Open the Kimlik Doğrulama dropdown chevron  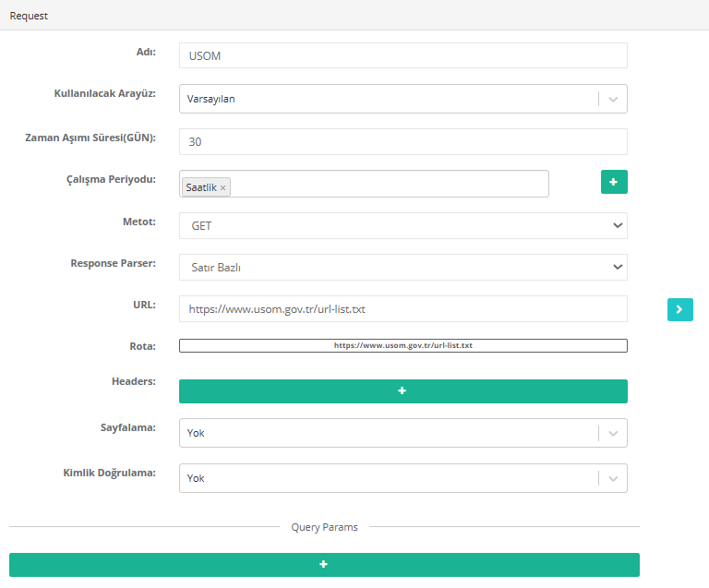pyautogui.click(x=613, y=478)
